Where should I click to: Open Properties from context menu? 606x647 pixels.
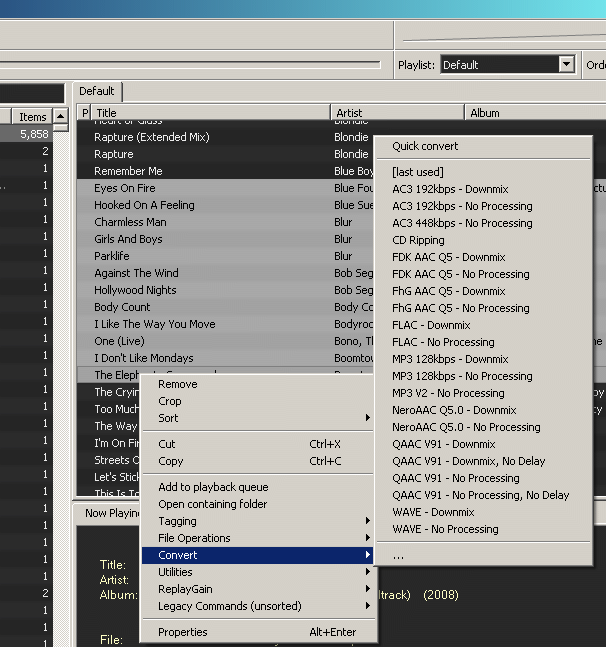183,632
